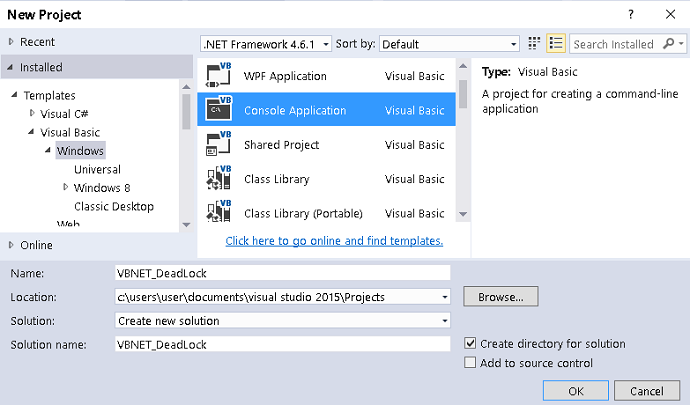Select the Class Library (Portable) template icon

(x=218, y=211)
